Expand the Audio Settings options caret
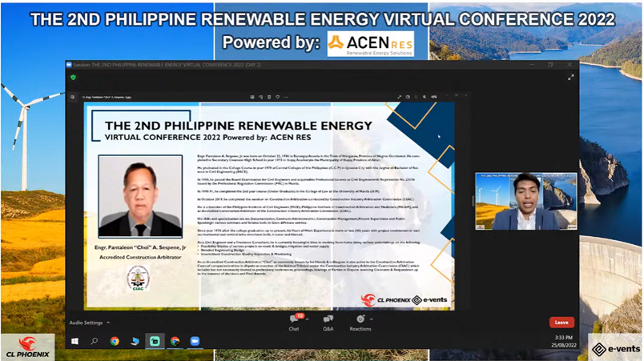This screenshot has height=361, width=644. click(x=108, y=323)
